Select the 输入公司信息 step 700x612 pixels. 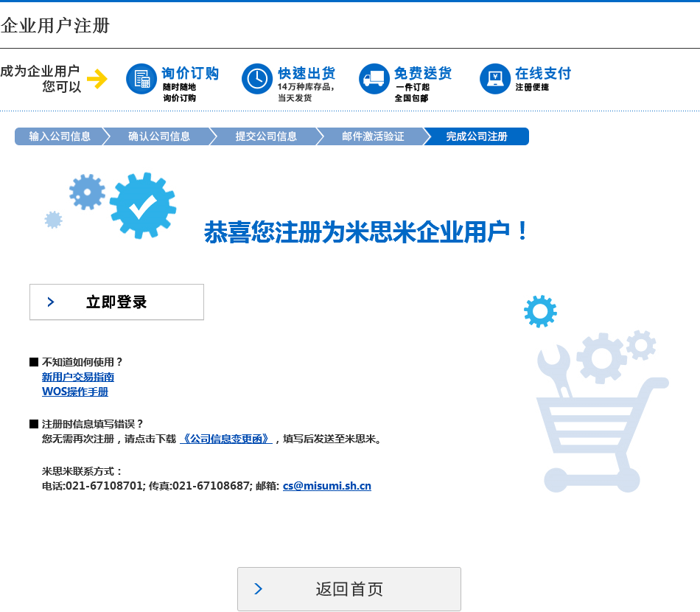[60, 136]
